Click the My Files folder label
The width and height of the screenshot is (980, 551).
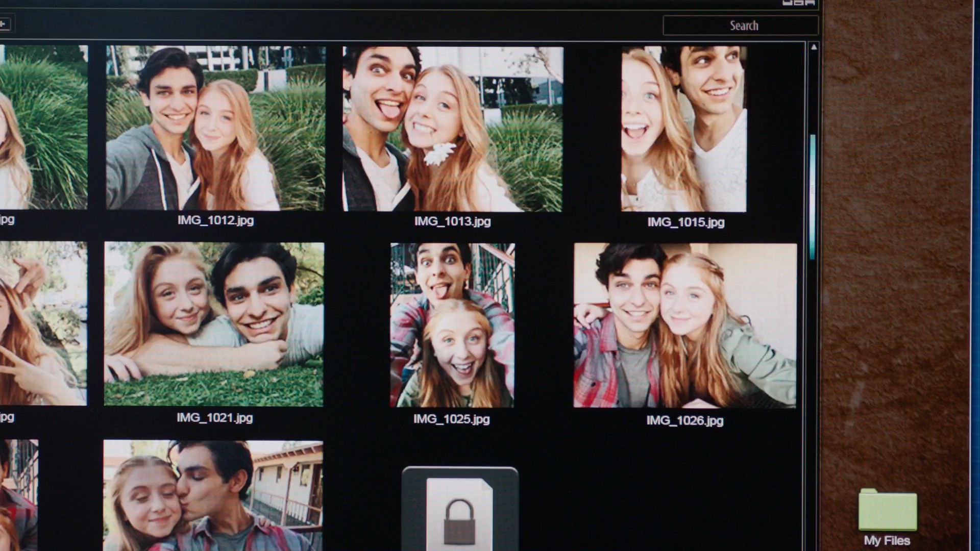coord(887,541)
